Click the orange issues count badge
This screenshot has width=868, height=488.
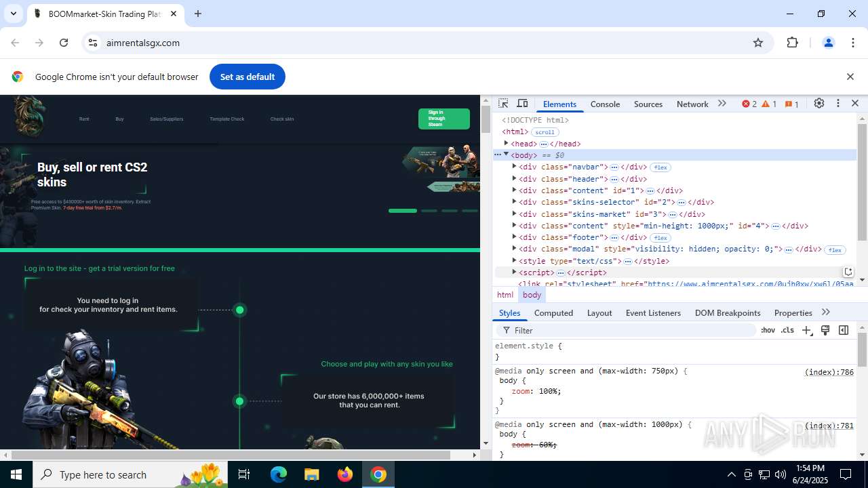791,104
